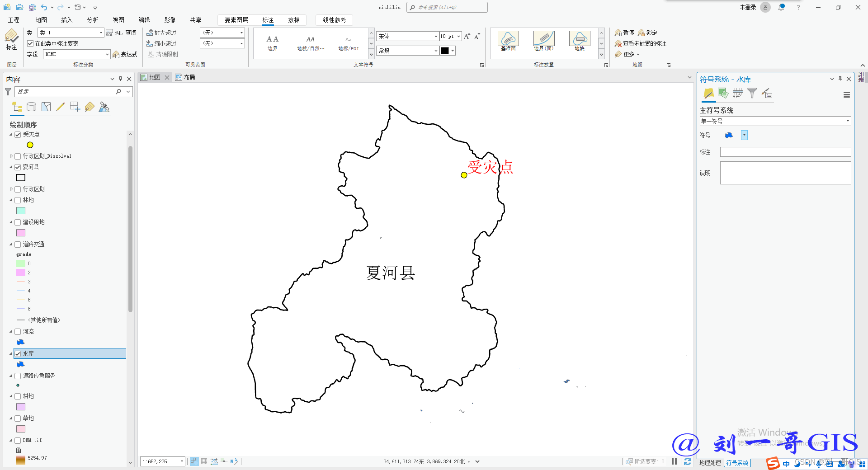Click 放大超过 zoom-in limit icon
The height and width of the screenshot is (470, 868).
[x=150, y=33]
